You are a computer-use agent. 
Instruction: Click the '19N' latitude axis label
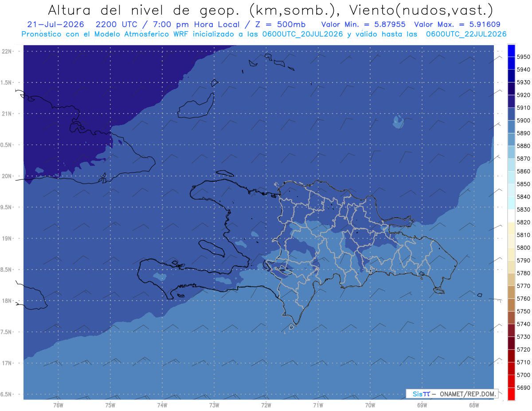tap(7, 239)
